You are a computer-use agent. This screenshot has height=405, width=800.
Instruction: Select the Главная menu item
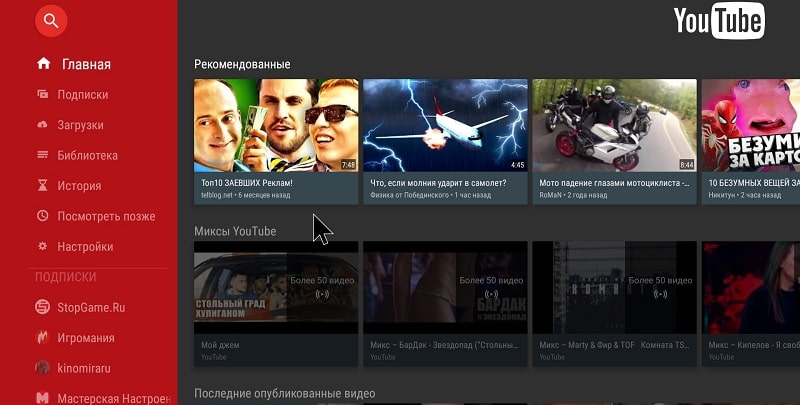[x=86, y=65]
